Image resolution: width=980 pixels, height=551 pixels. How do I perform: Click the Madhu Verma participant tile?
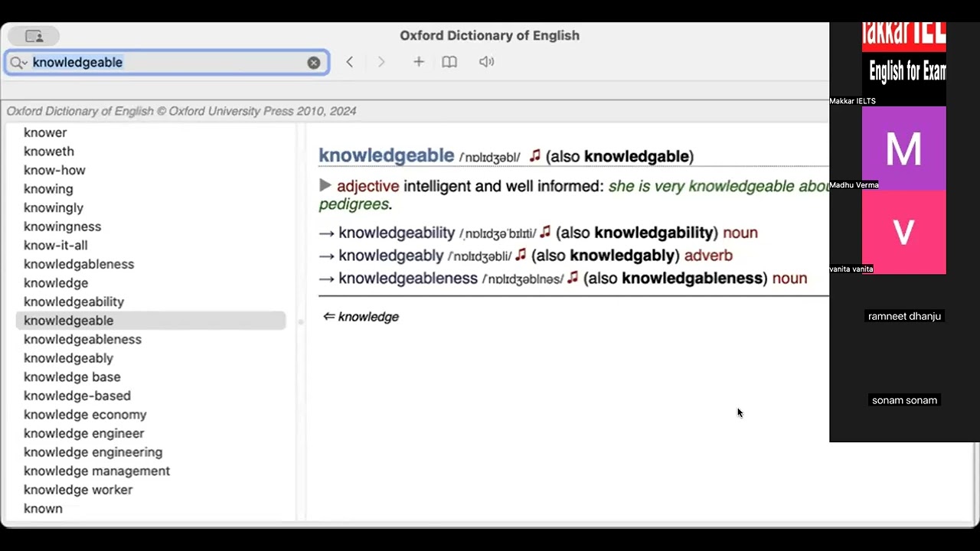click(904, 148)
